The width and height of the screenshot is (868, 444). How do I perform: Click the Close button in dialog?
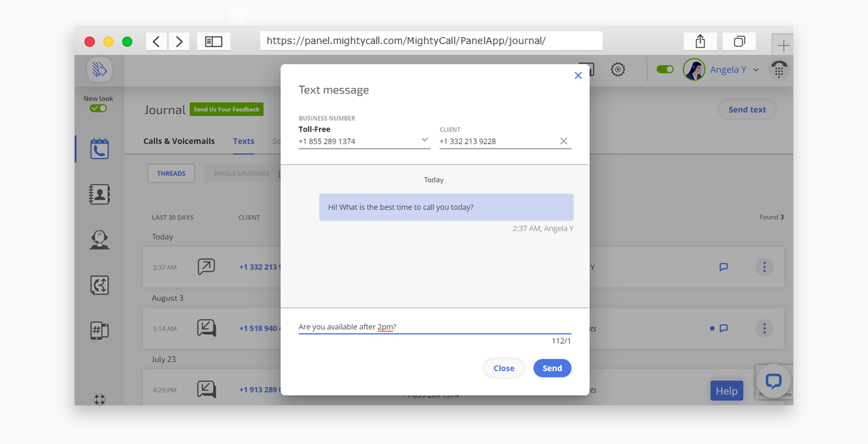tap(503, 368)
